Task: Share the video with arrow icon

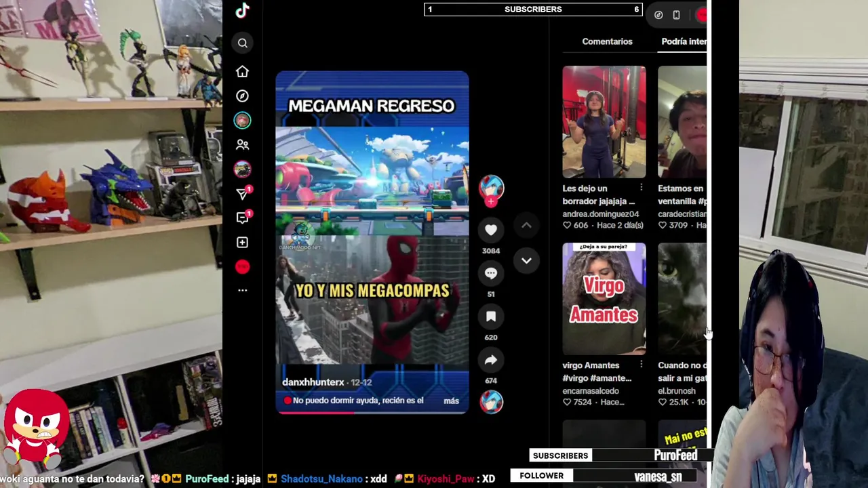Action: (491, 360)
